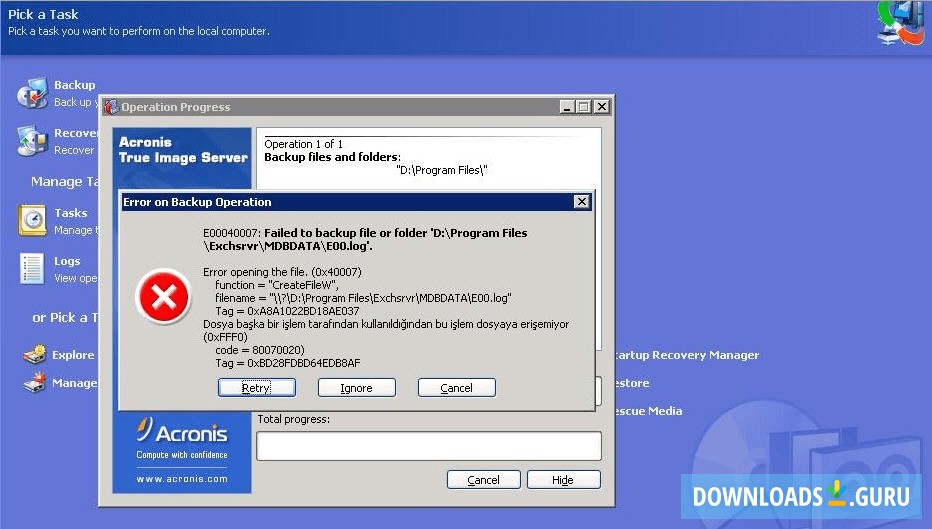Screen dimensions: 932x529
Task: Click the Pick a Task heading
Action: (x=43, y=14)
